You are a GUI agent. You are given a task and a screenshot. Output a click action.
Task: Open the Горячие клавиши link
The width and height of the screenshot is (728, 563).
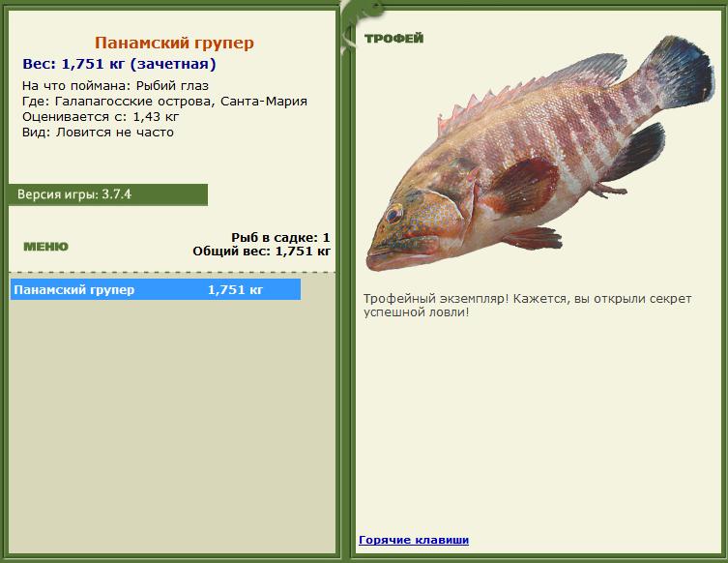pos(414,540)
